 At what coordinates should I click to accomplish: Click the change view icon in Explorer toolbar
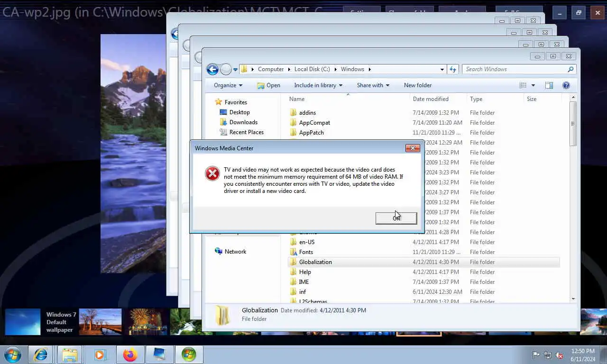(523, 85)
